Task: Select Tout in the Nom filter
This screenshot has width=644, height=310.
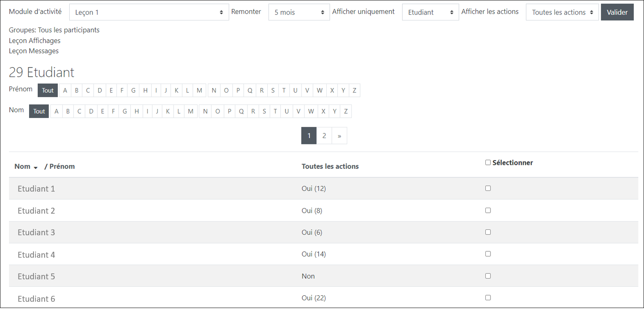Action: [x=39, y=111]
